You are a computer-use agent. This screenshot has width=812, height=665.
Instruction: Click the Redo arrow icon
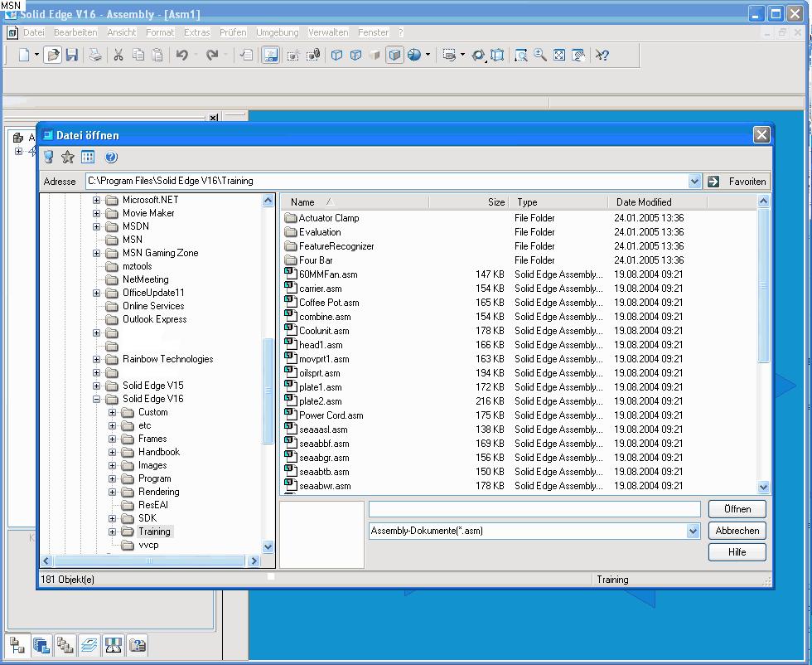pos(212,55)
